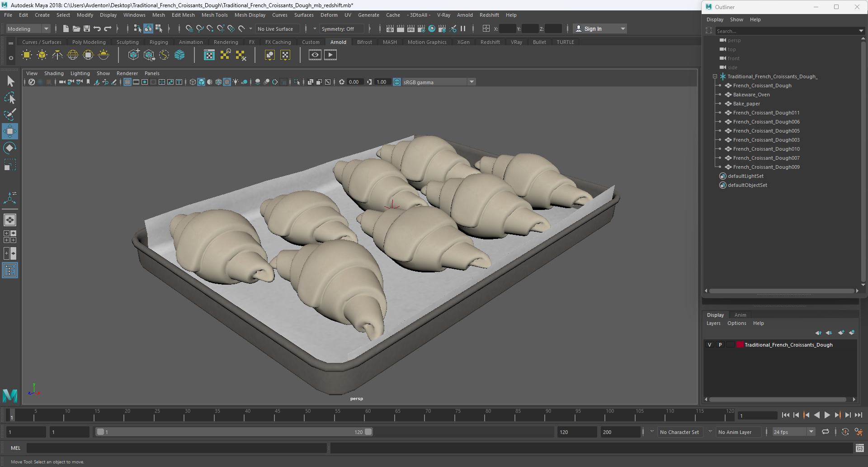
Task: Play animation forward
Action: tap(827, 415)
